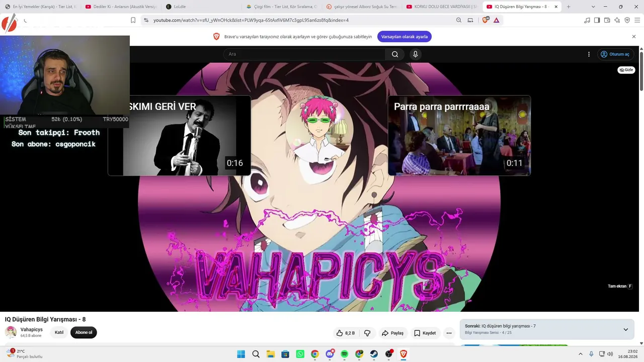Open File Explorer from the taskbar
This screenshot has height=362, width=644.
coord(270,354)
